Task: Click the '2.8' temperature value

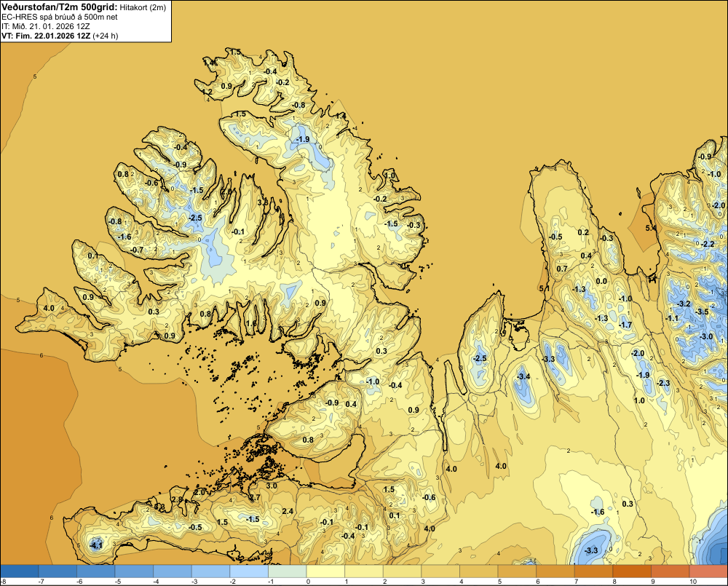Action: point(177,499)
